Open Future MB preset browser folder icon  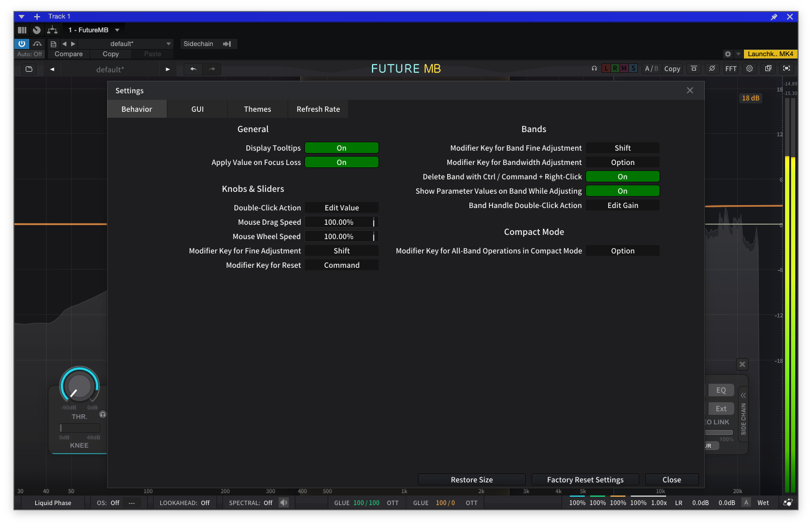point(29,69)
